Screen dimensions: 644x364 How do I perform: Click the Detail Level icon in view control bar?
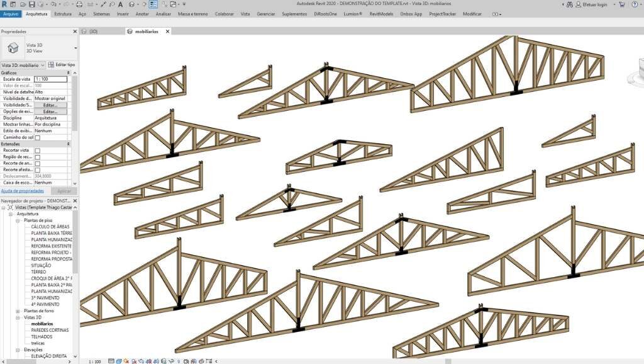[x=111, y=361]
